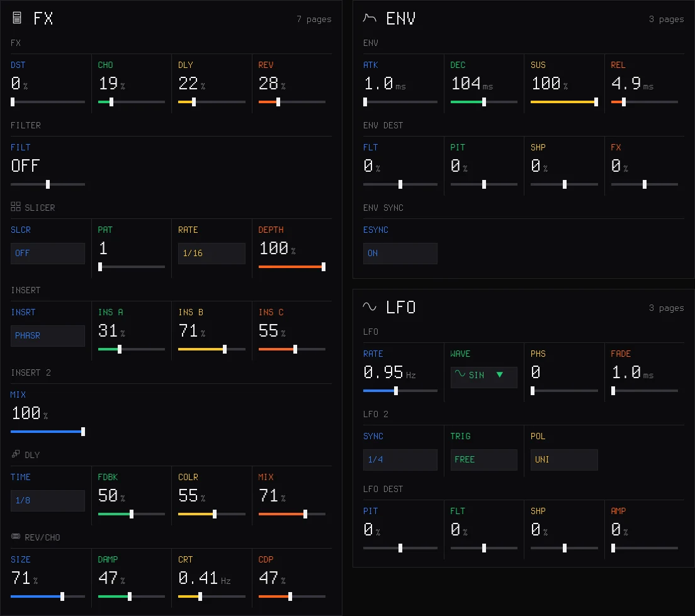Adjust the CRT chorus rate slider
Image resolution: width=695 pixels, height=616 pixels.
pos(212,596)
